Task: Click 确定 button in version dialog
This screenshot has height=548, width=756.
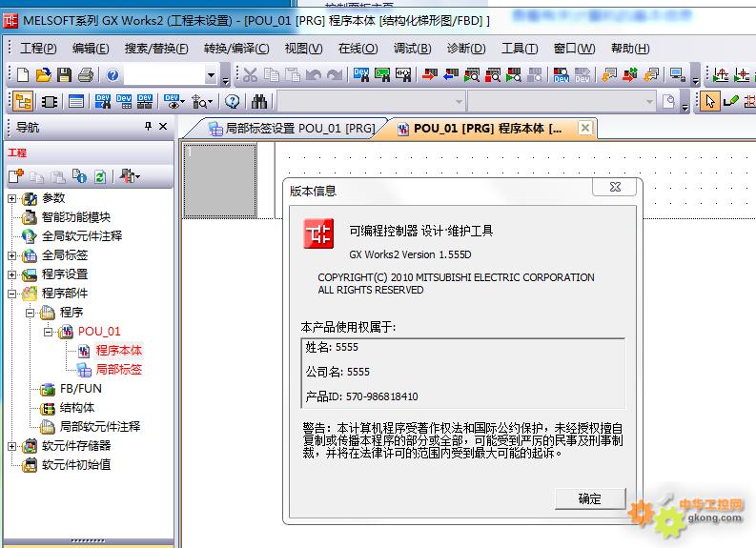Action: point(590,498)
